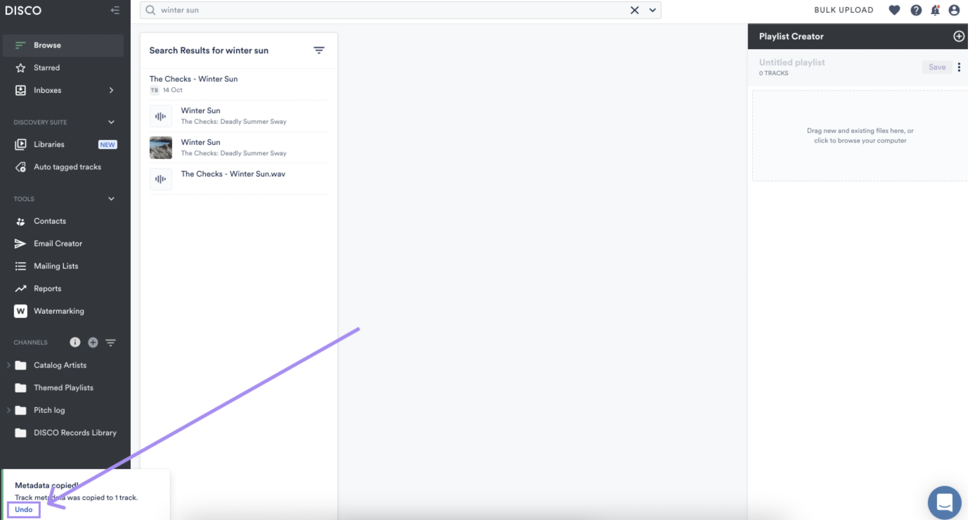Expand the Catalog Artists folder

[8, 365]
